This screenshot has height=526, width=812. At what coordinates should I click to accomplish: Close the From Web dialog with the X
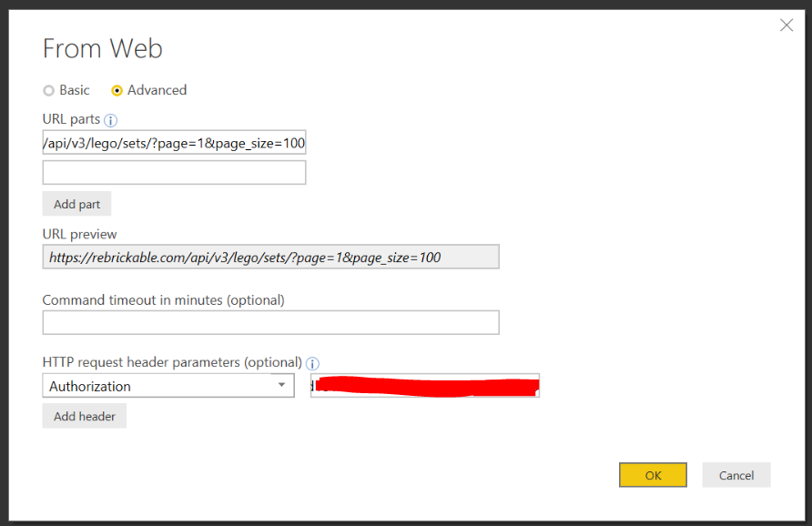pos(786,25)
